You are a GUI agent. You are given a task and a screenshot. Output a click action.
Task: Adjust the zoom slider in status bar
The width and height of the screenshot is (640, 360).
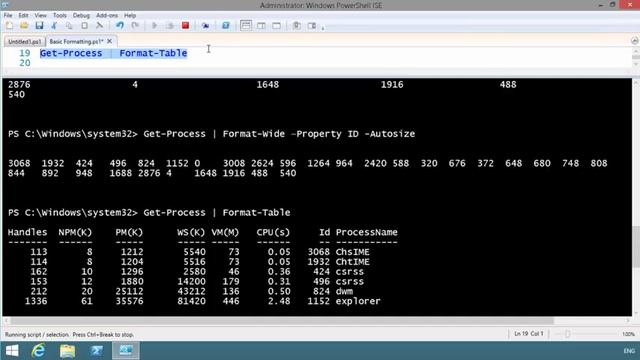click(567, 334)
